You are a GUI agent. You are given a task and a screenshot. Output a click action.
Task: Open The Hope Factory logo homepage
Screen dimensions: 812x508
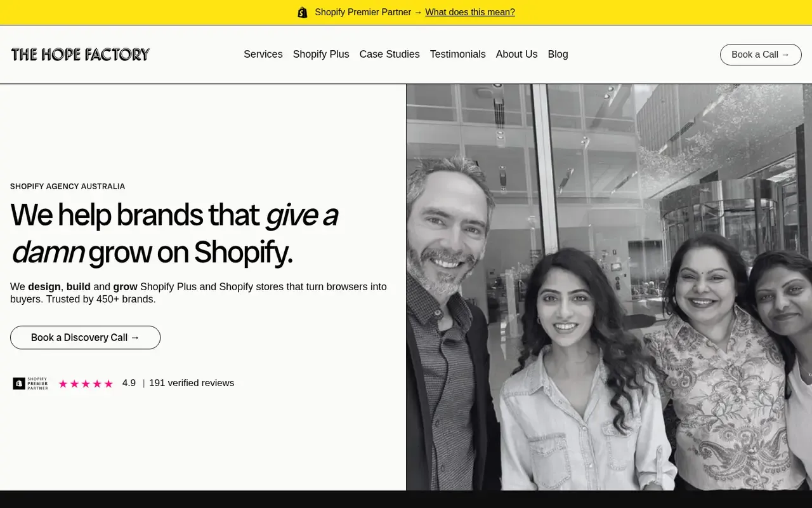81,55
